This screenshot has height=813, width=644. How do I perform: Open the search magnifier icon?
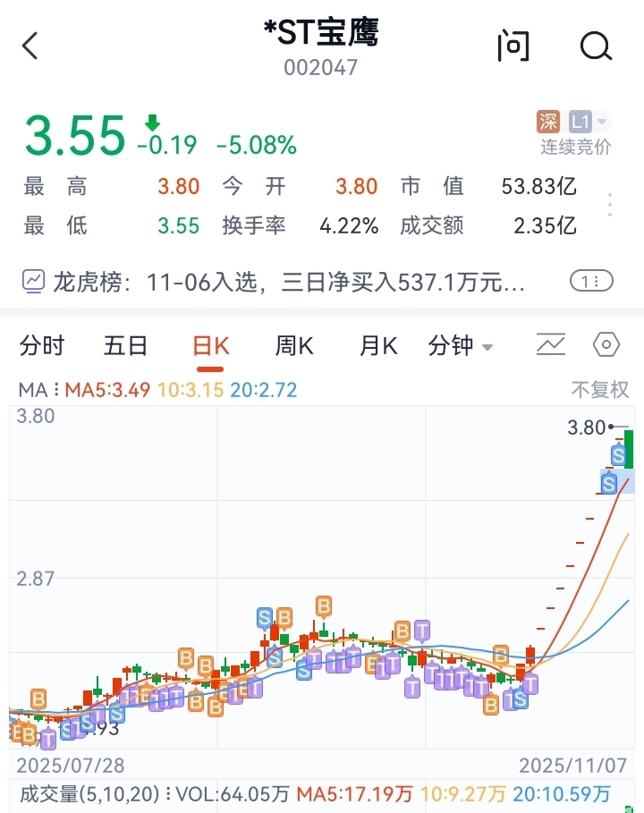coord(596,47)
